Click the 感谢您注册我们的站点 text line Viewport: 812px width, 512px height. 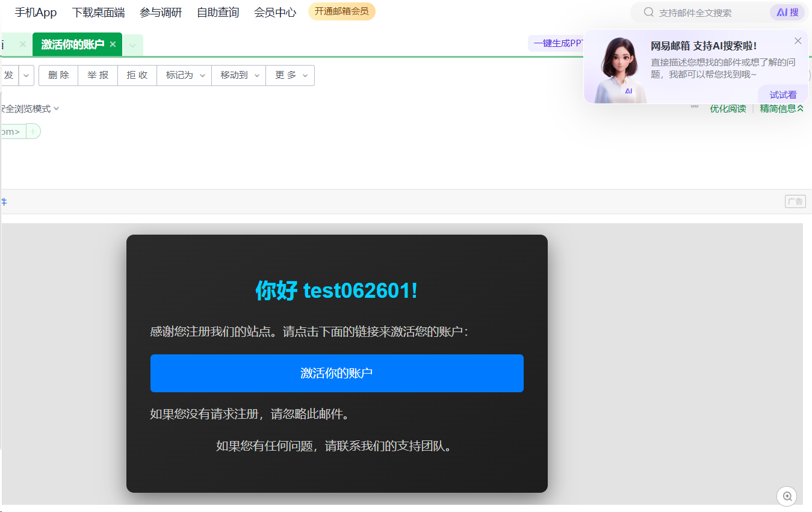(309, 332)
